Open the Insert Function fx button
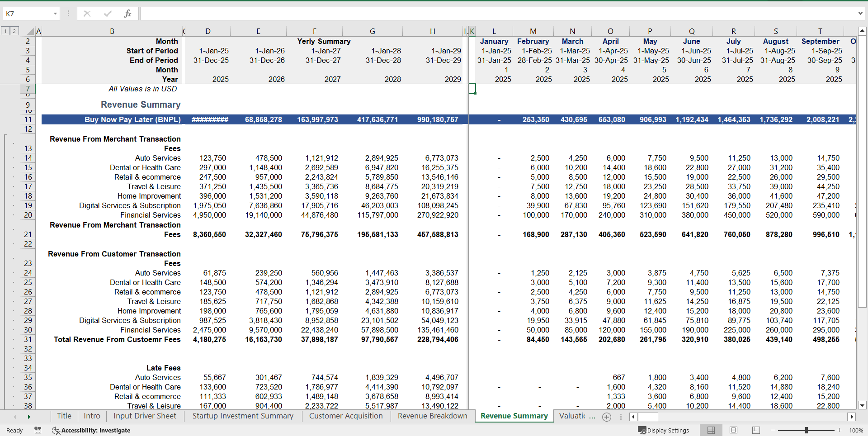 point(127,14)
